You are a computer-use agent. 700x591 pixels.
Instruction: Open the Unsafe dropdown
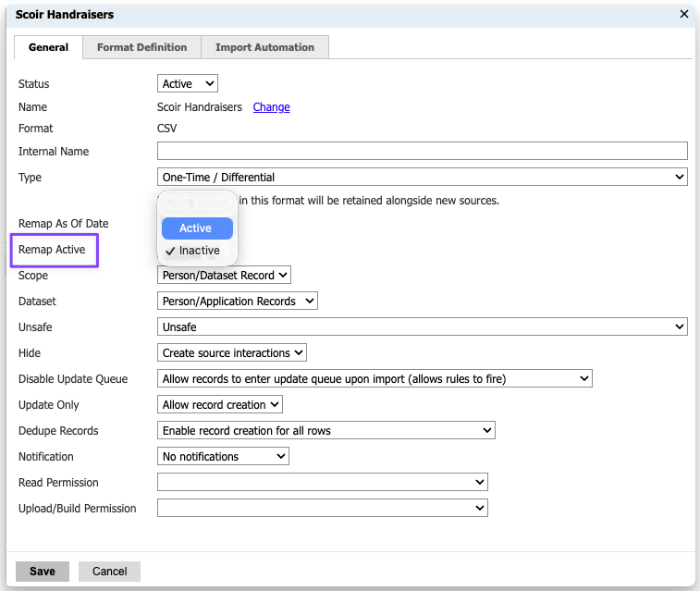423,326
